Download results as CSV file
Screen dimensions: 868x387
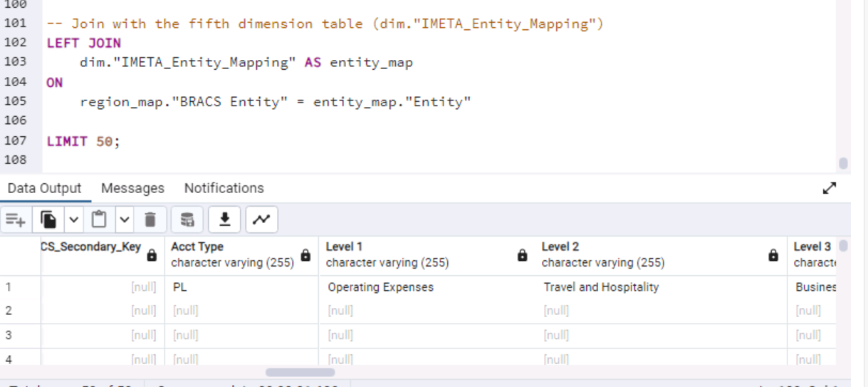pos(225,220)
